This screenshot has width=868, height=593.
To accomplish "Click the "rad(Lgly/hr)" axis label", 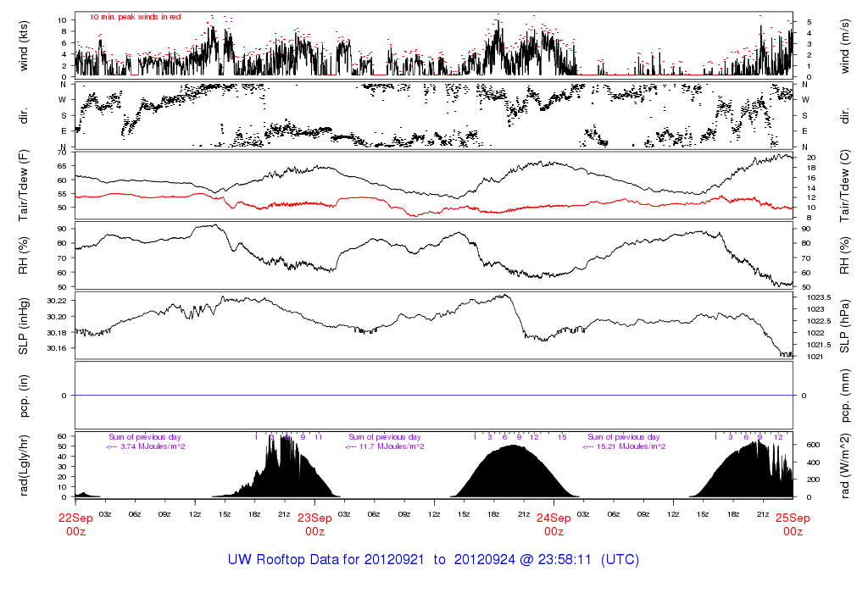I will pyautogui.click(x=25, y=465).
